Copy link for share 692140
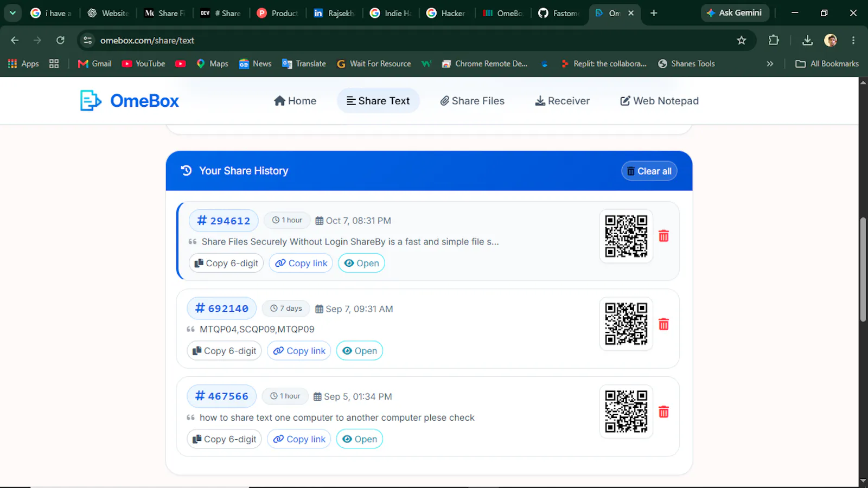The width and height of the screenshot is (868, 488). (299, 351)
